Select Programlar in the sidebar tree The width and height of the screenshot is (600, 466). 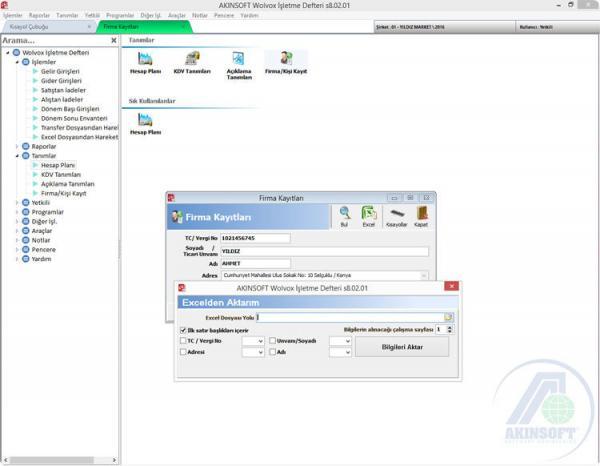pos(47,212)
